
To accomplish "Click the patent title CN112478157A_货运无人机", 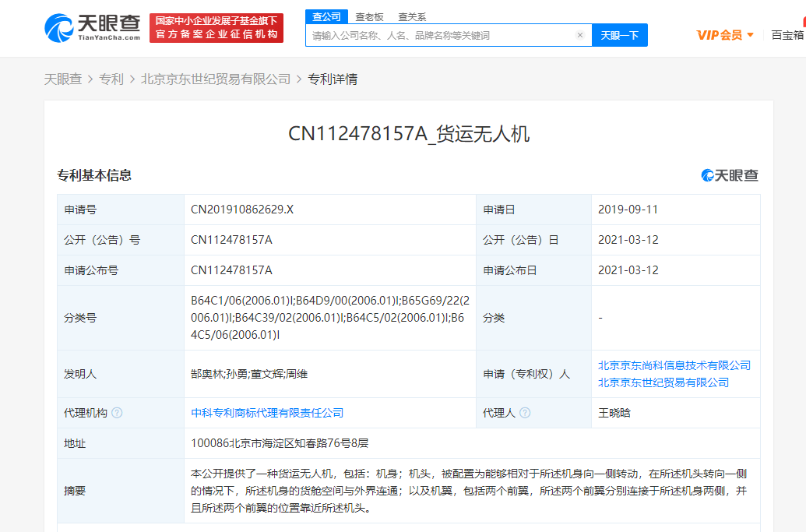I will pyautogui.click(x=409, y=134).
